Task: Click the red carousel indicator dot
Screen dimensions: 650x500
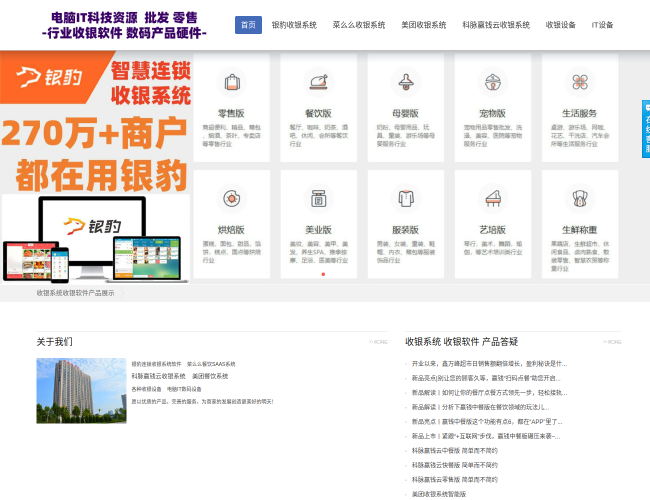Action: click(323, 274)
